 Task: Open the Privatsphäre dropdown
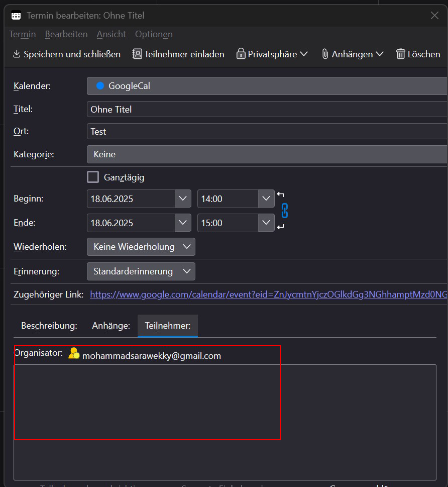272,54
